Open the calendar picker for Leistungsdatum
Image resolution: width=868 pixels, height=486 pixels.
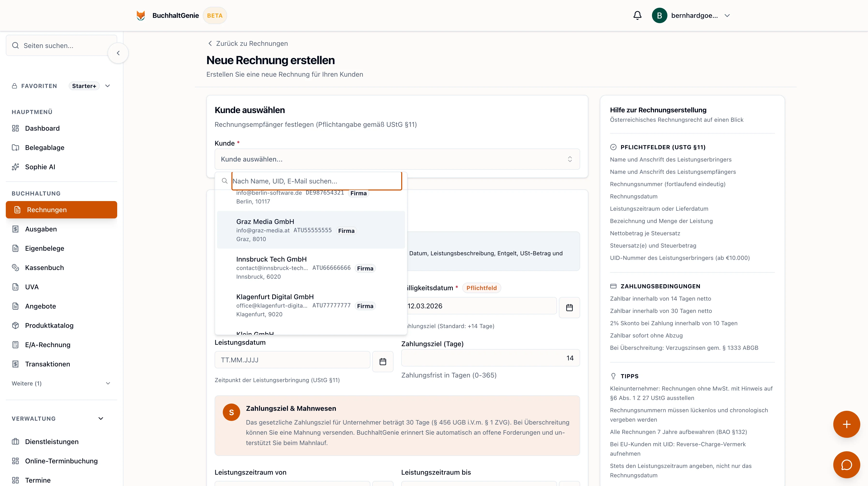pos(382,361)
